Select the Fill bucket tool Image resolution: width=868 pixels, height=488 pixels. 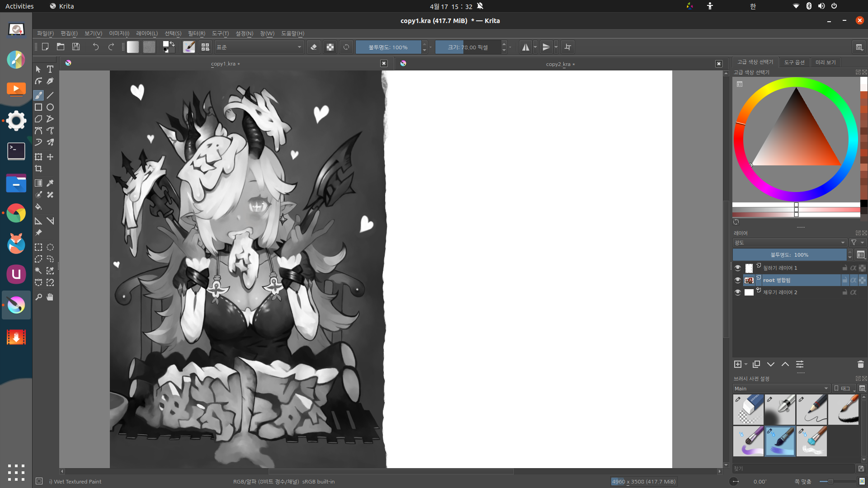[x=38, y=206]
